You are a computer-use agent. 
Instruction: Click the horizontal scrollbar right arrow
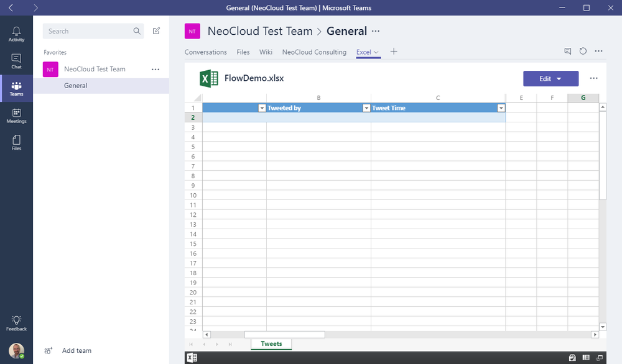(x=595, y=335)
